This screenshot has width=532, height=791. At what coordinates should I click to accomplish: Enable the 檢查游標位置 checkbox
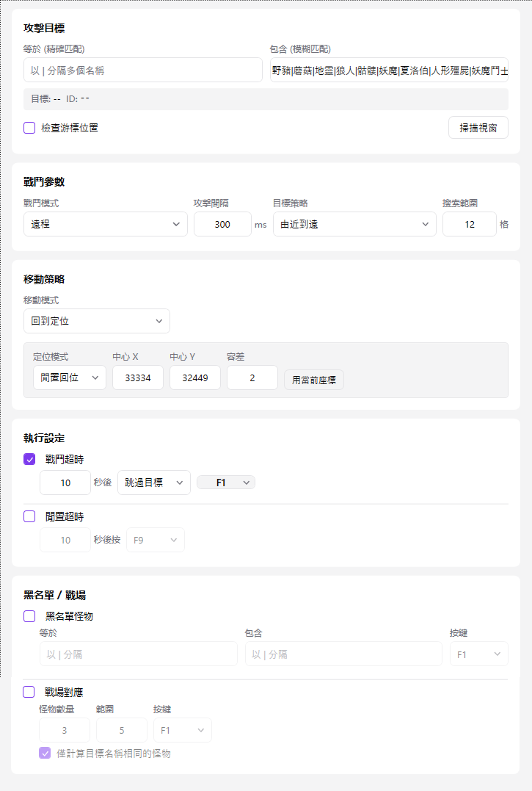pyautogui.click(x=29, y=127)
